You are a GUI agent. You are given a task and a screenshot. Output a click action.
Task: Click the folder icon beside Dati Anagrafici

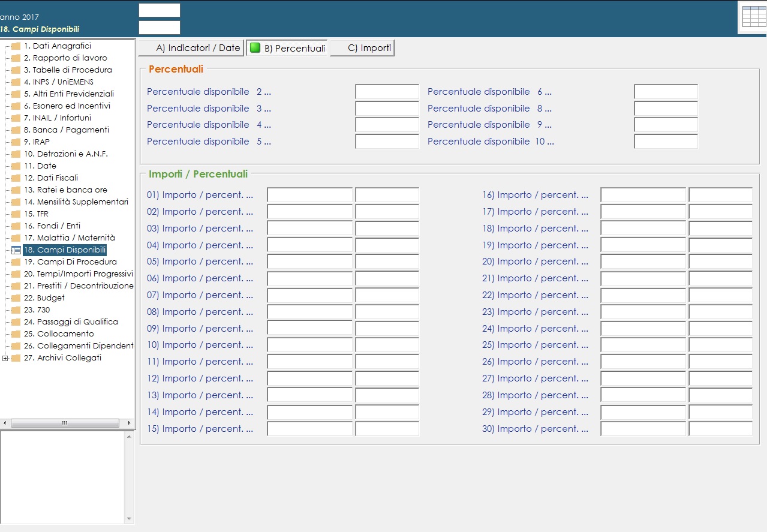click(16, 46)
